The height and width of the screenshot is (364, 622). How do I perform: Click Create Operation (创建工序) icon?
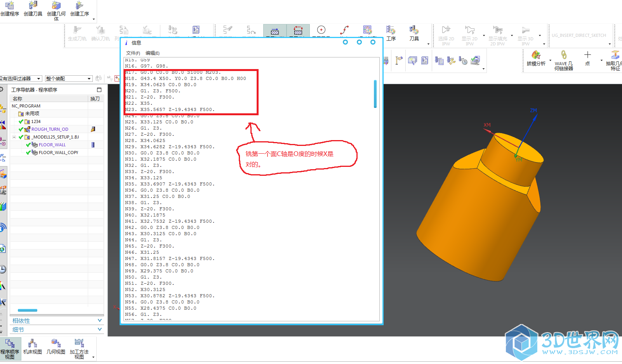pyautogui.click(x=80, y=5)
